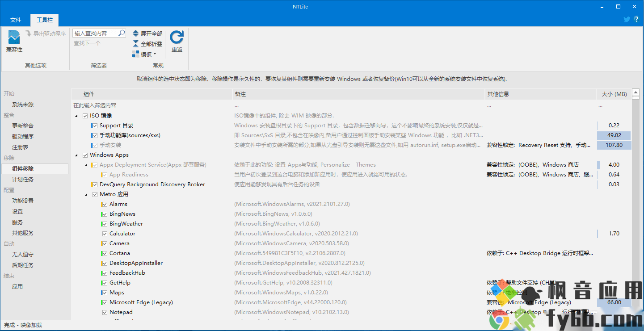Open 其他服务 in sidebar
This screenshot has height=331, width=644.
(x=23, y=233)
